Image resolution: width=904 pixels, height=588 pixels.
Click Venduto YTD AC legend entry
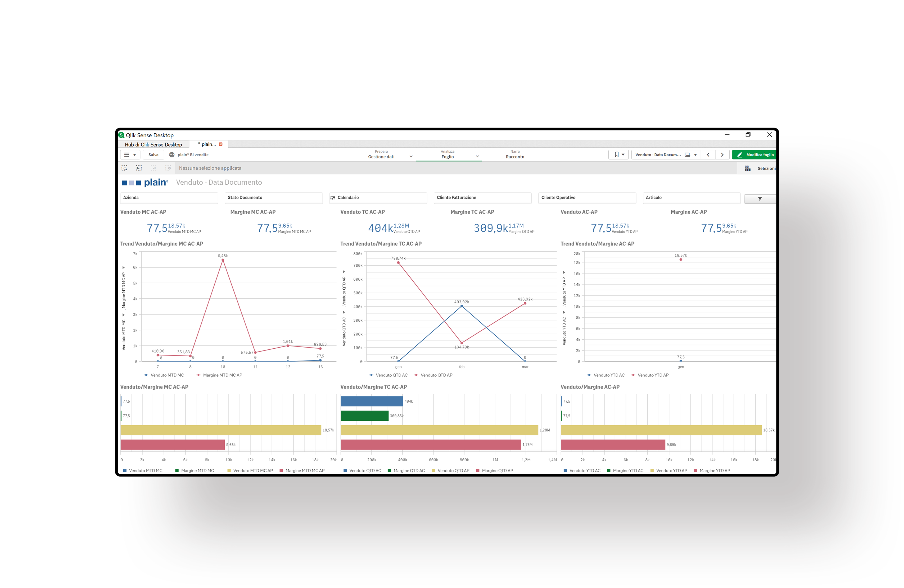click(606, 375)
